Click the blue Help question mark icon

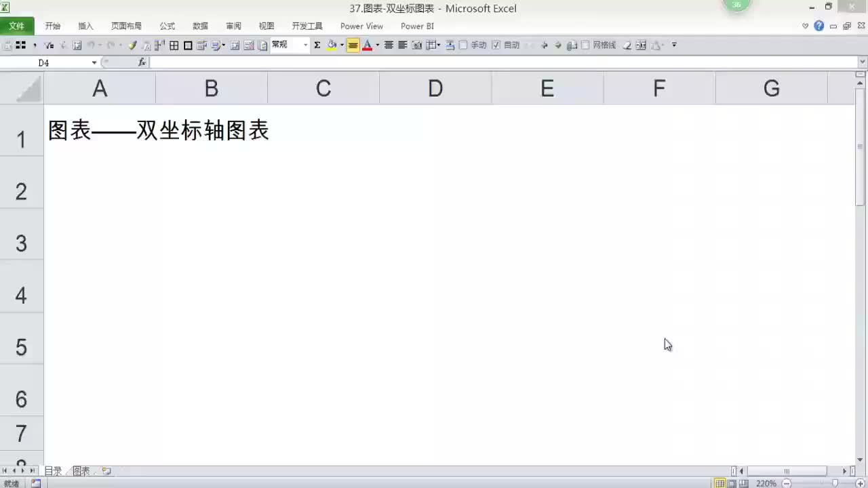(819, 26)
